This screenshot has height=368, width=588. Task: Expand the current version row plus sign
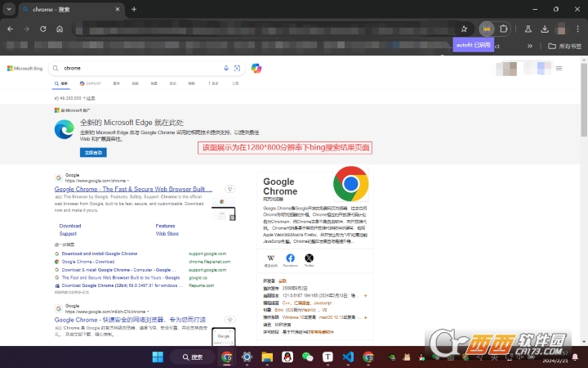pyautogui.click(x=365, y=295)
